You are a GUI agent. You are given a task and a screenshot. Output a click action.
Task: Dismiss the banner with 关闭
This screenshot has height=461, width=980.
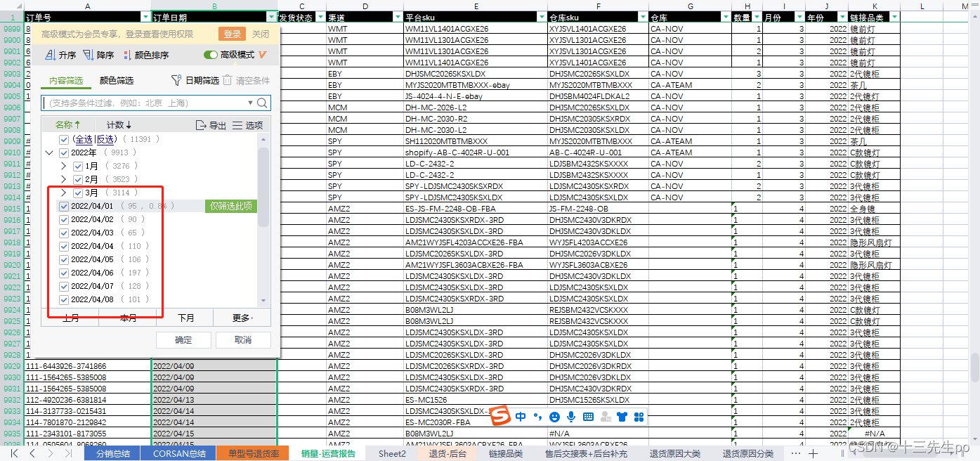coord(261,34)
